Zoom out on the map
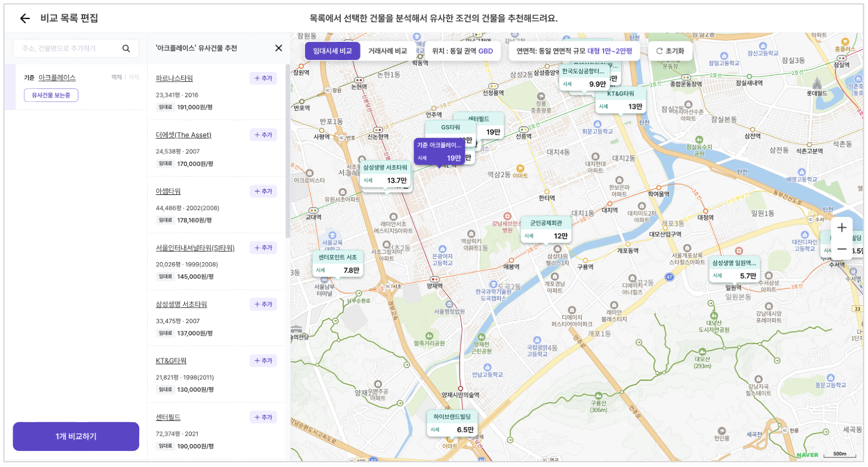The height and width of the screenshot is (467, 868). click(842, 249)
